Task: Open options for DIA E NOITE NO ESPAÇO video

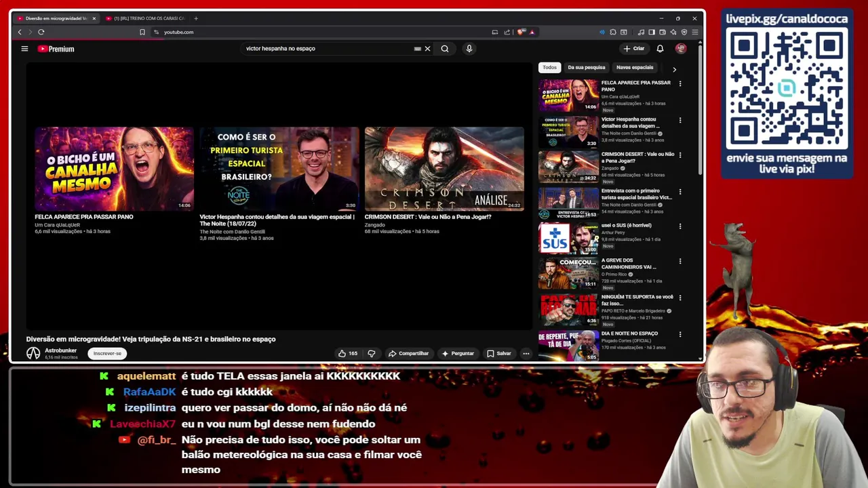Action: click(x=680, y=334)
